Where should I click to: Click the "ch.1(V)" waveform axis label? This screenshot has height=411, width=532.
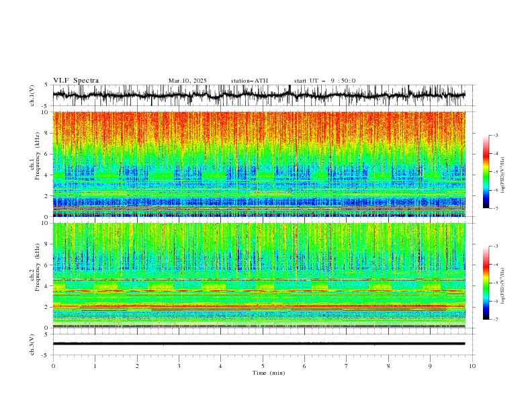(32, 95)
